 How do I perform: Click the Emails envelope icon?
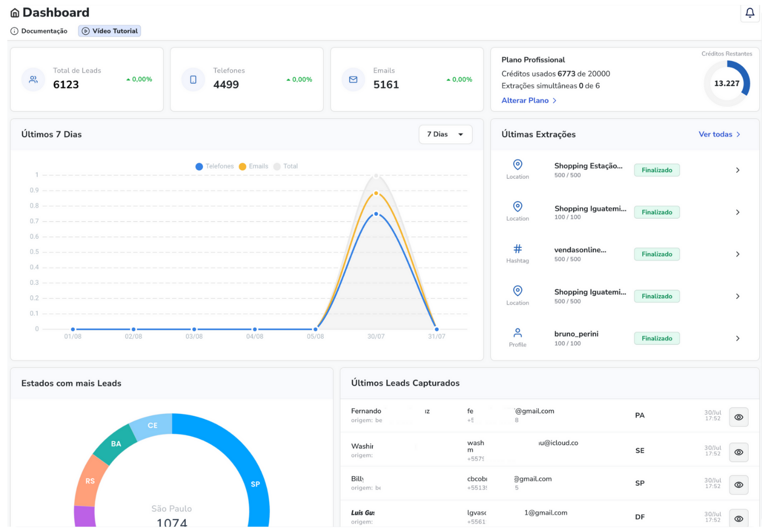pos(353,79)
